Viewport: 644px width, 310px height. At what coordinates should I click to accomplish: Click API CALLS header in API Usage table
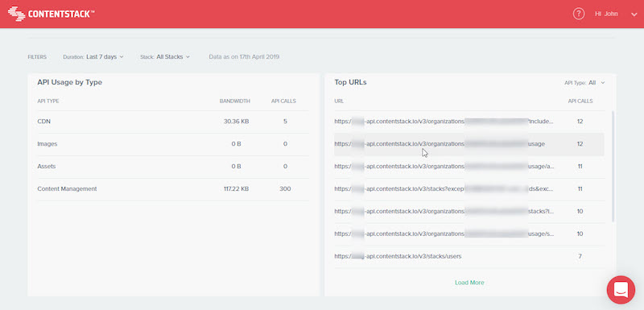tap(284, 101)
